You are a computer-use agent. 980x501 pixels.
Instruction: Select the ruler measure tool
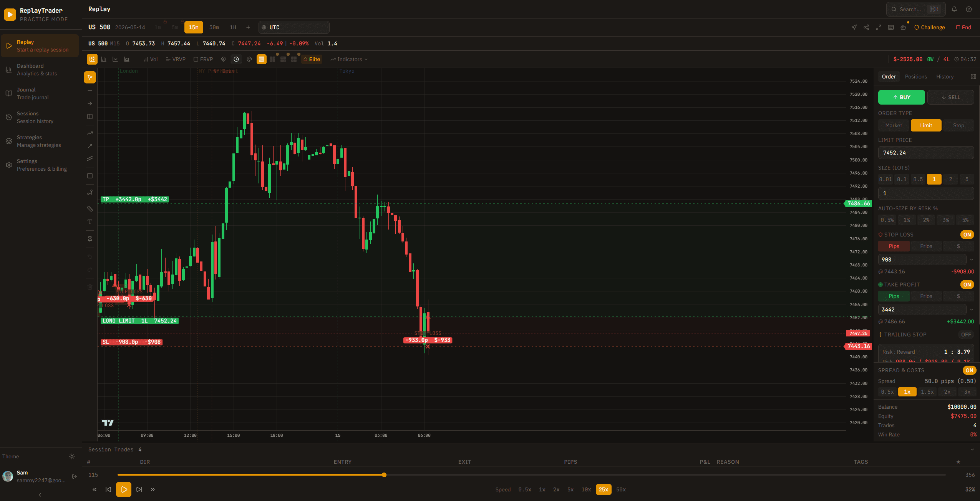point(90,209)
